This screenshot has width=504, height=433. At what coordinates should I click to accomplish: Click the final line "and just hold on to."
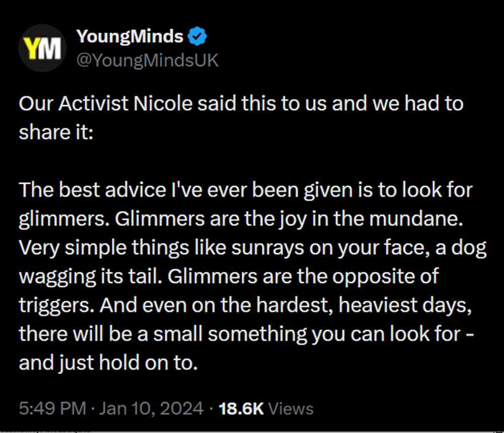click(x=107, y=363)
